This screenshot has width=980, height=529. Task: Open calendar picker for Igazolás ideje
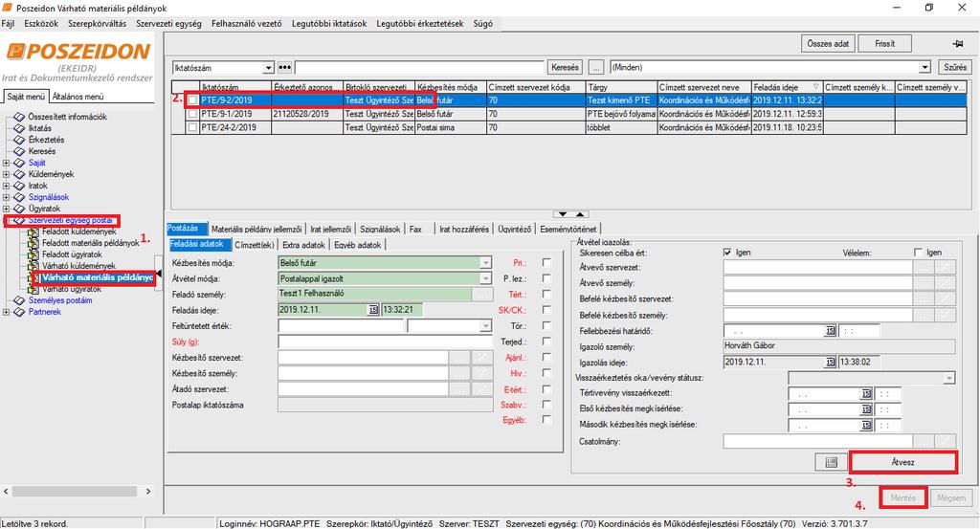point(831,363)
